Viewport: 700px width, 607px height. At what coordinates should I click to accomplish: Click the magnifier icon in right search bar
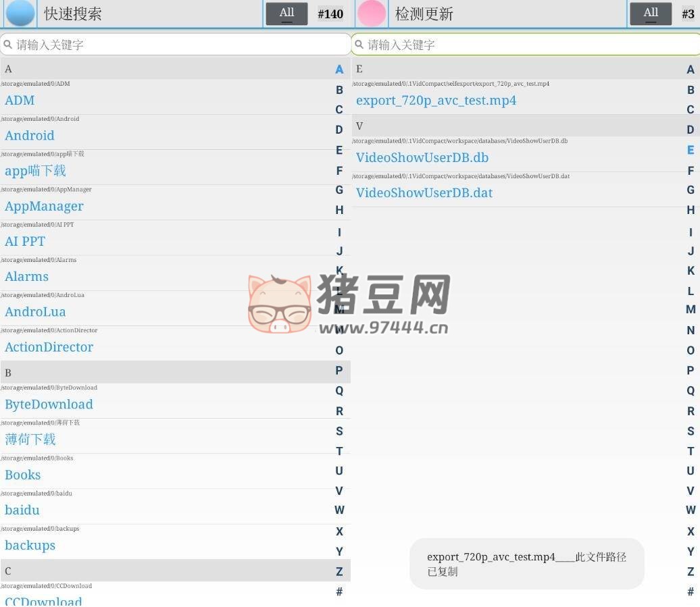pyautogui.click(x=359, y=45)
